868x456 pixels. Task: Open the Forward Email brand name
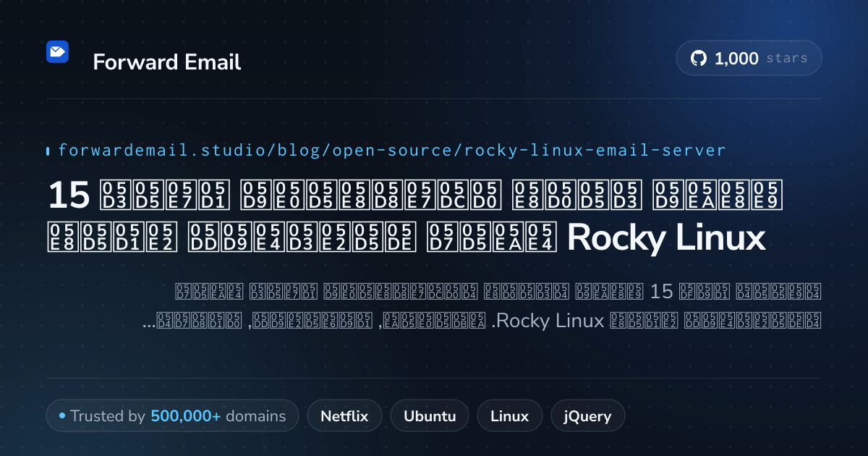166,62
